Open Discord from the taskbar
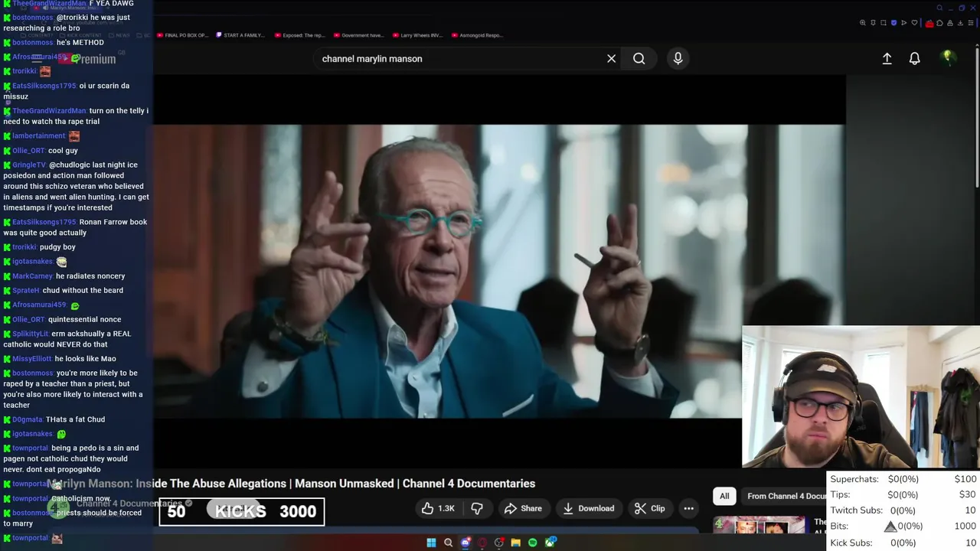Screen dimensions: 980x551 [465, 542]
